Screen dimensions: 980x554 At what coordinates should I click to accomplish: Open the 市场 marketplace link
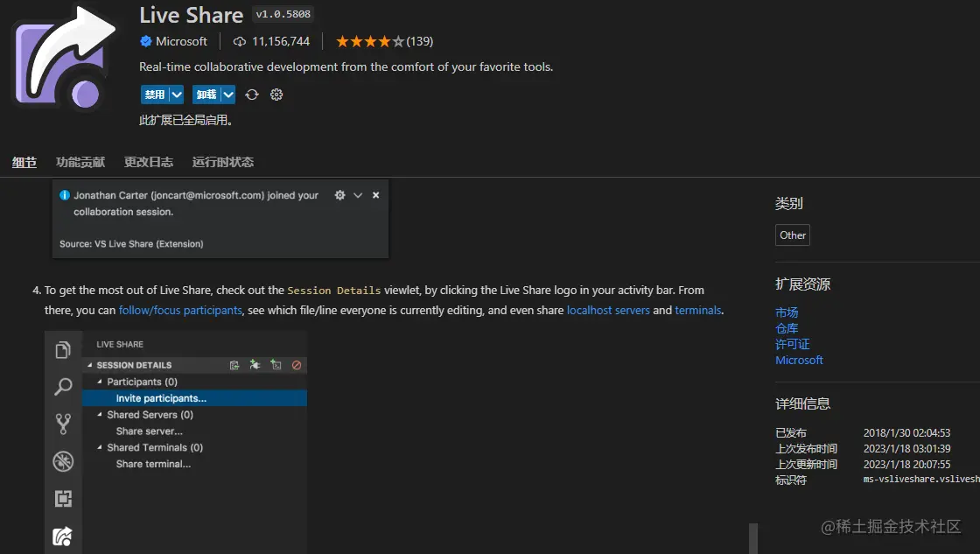(x=787, y=312)
